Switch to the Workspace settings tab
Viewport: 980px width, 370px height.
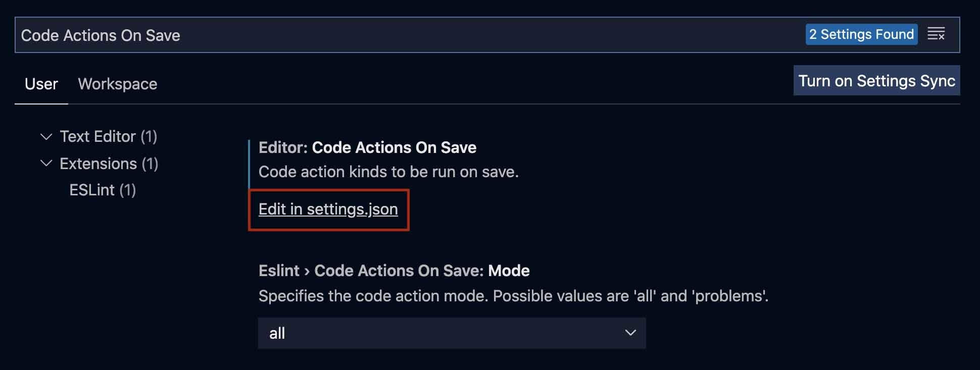117,84
